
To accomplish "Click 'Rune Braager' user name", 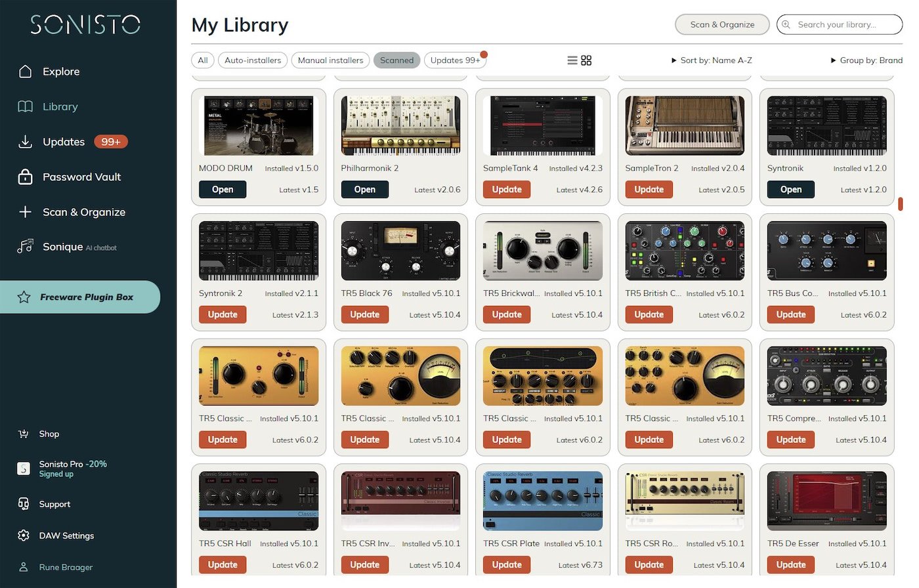I will [66, 567].
